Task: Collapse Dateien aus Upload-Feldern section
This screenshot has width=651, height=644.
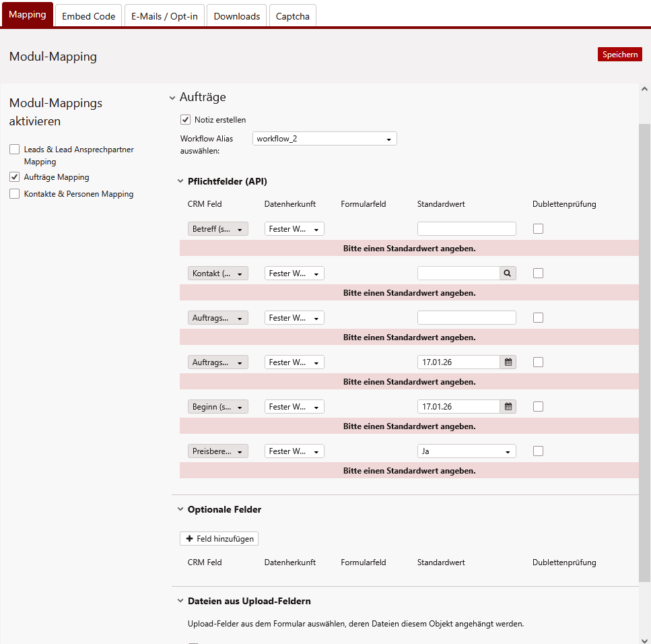Action: pyautogui.click(x=180, y=601)
